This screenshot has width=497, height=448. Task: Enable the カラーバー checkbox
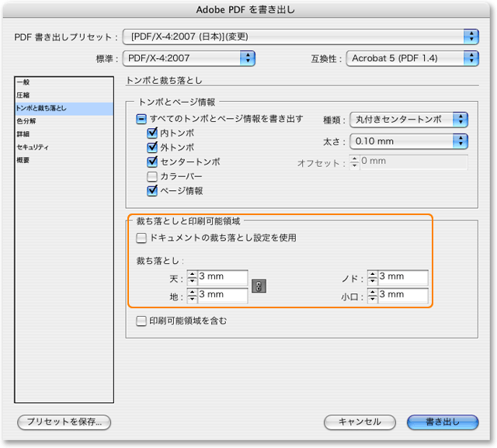click(152, 176)
